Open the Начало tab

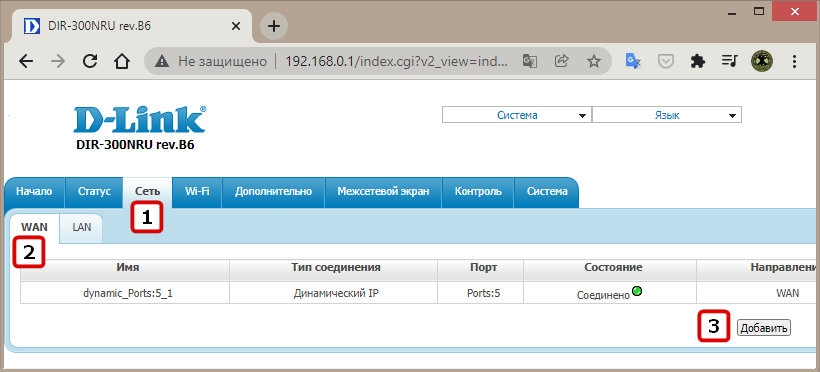point(34,192)
